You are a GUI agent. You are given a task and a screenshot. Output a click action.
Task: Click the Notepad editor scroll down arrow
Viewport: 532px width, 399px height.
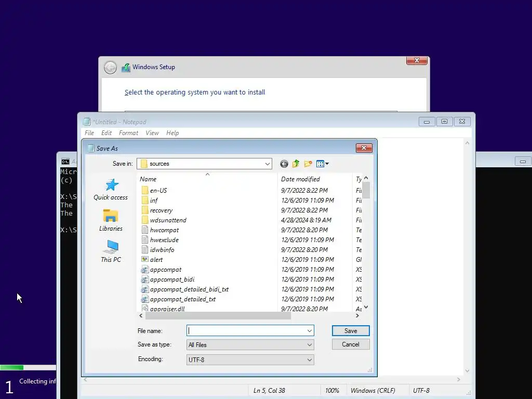467,371
